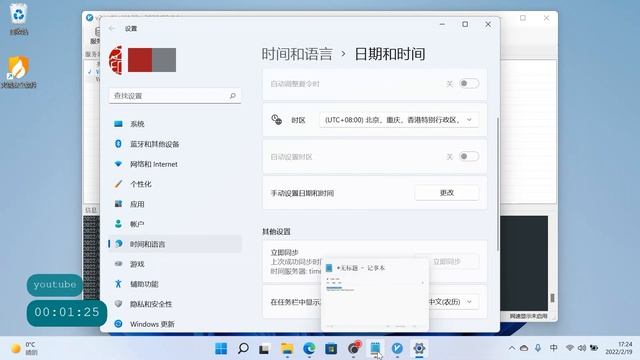Open 蓝牙和其他设备 in the sidebar
The width and height of the screenshot is (640, 360).
(x=175, y=144)
